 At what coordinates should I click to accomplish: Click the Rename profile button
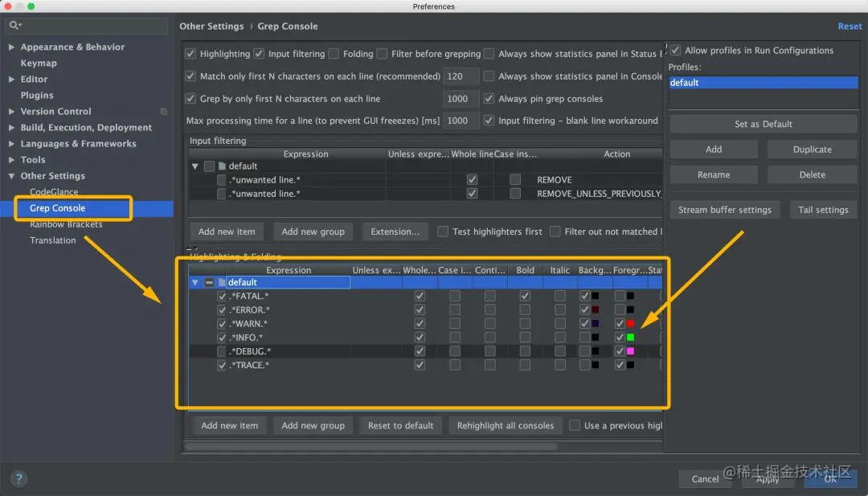coord(714,174)
